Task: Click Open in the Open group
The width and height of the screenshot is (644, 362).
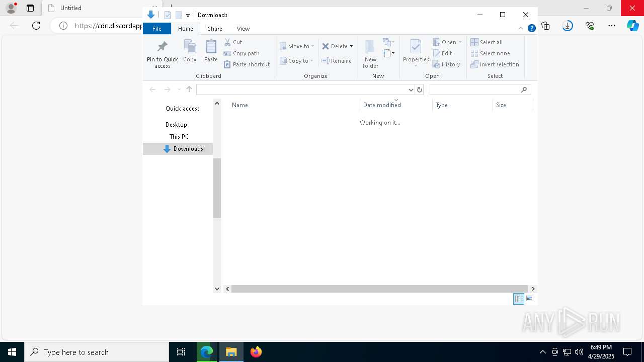Action: point(447,42)
